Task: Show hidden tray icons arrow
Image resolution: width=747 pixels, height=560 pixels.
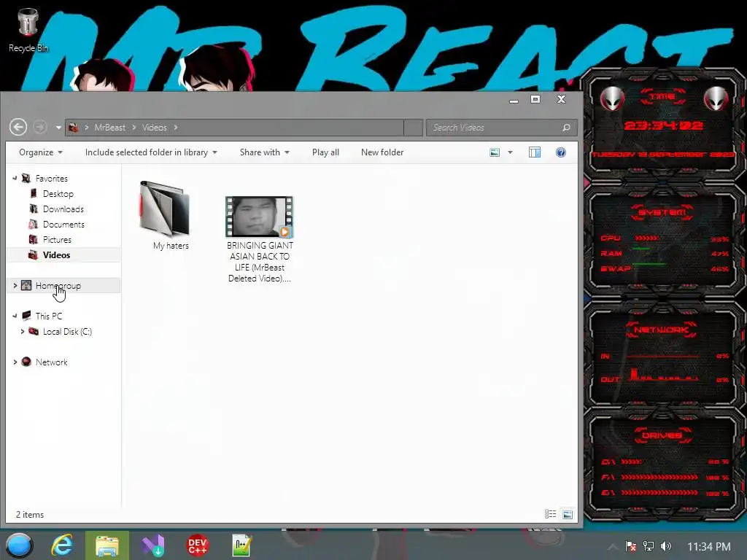Action: point(613,547)
